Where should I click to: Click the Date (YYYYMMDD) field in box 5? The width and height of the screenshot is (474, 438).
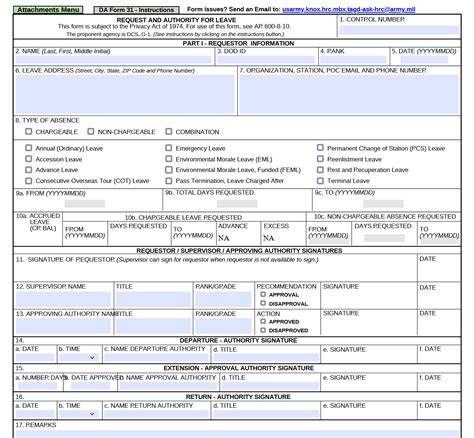pyautogui.click(x=424, y=60)
